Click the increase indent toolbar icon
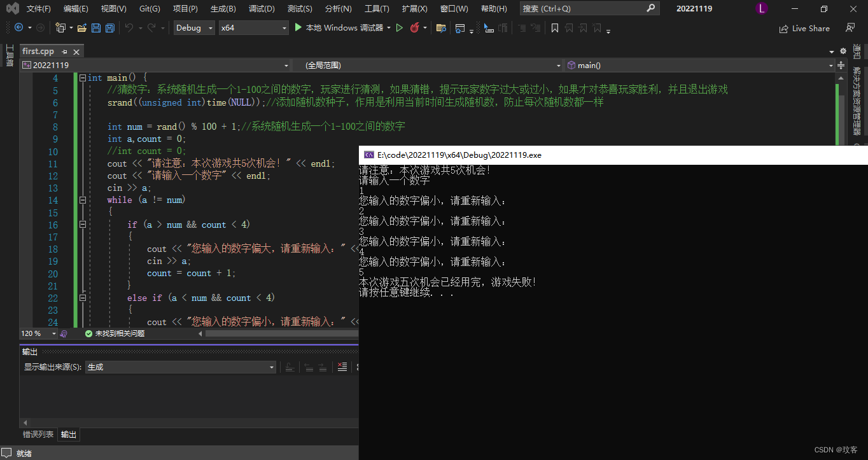Viewport: 868px width, 460px height. coord(536,28)
